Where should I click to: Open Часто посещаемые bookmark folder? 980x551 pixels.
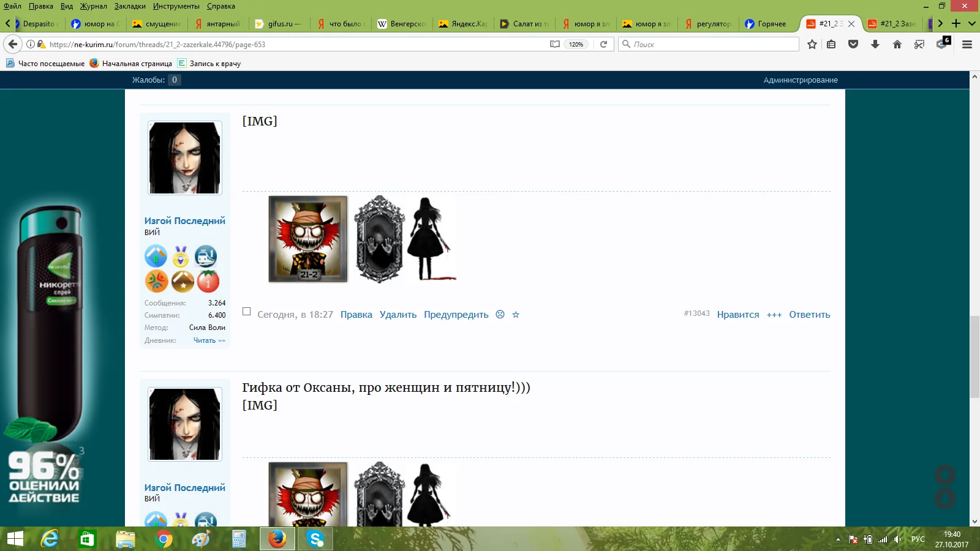pos(45,63)
